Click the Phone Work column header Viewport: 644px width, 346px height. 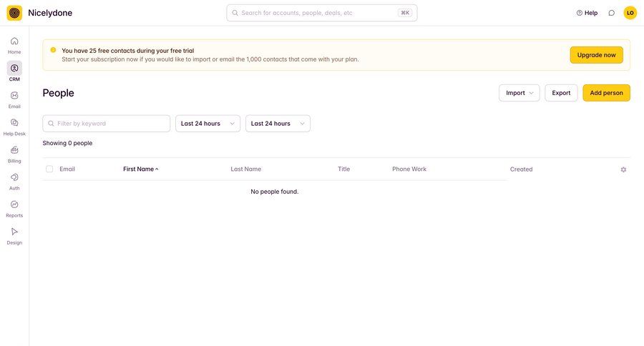[x=409, y=169]
